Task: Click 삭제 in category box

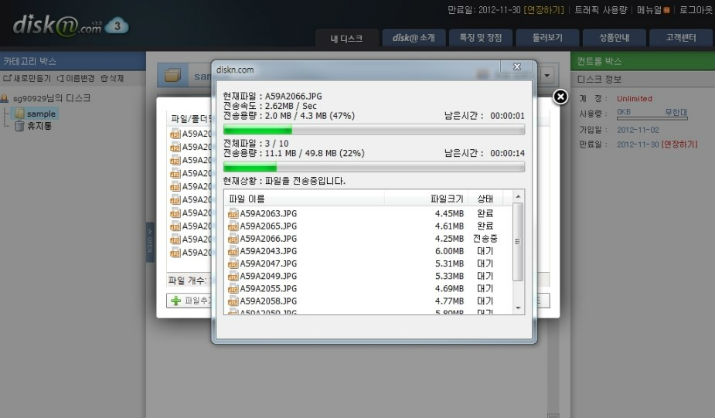Action: pos(112,78)
